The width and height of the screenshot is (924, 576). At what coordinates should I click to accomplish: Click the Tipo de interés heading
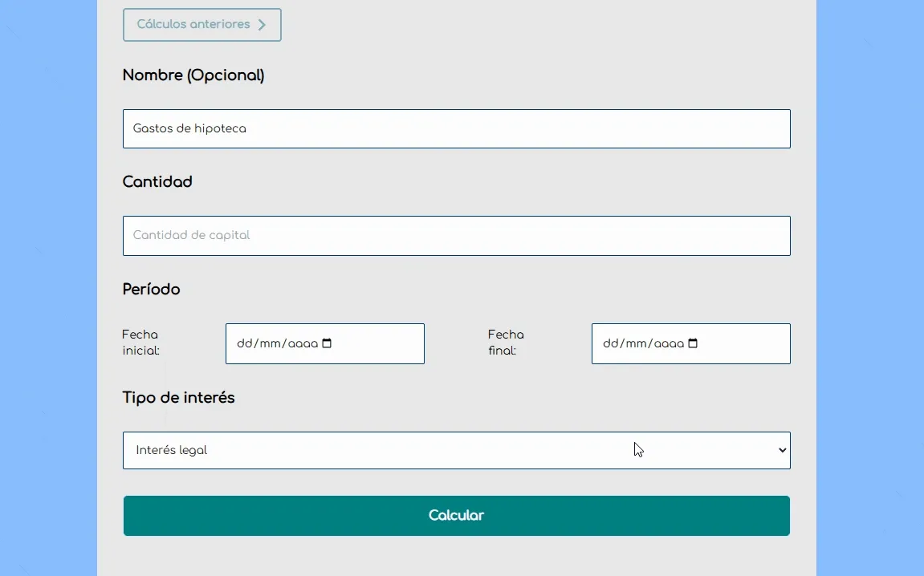tap(178, 398)
